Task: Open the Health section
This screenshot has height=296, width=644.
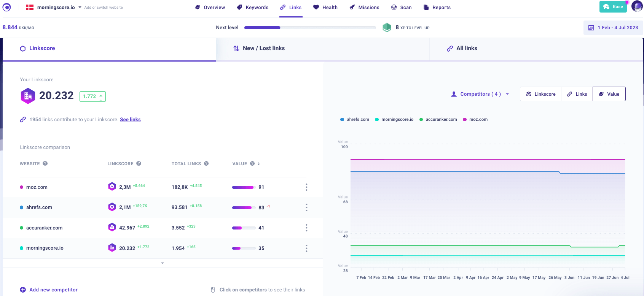Action: pyautogui.click(x=325, y=7)
